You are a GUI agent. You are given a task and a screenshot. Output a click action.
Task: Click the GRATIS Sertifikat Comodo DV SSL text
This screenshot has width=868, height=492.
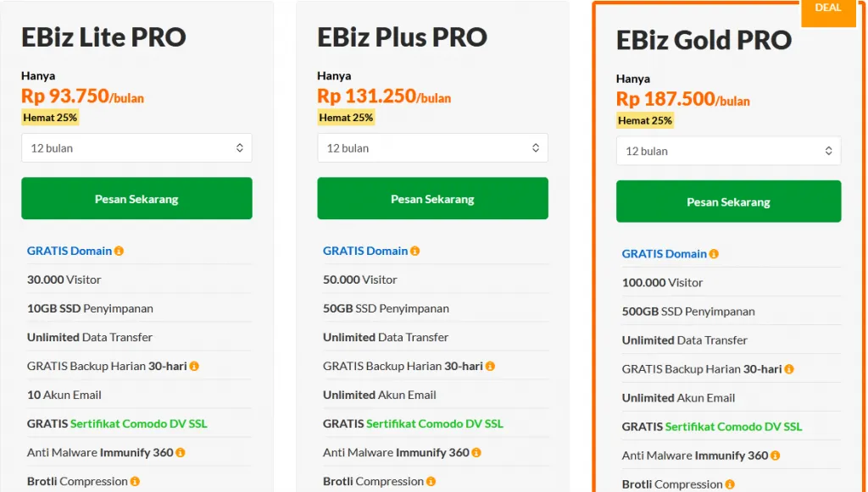pyautogui.click(x=117, y=423)
